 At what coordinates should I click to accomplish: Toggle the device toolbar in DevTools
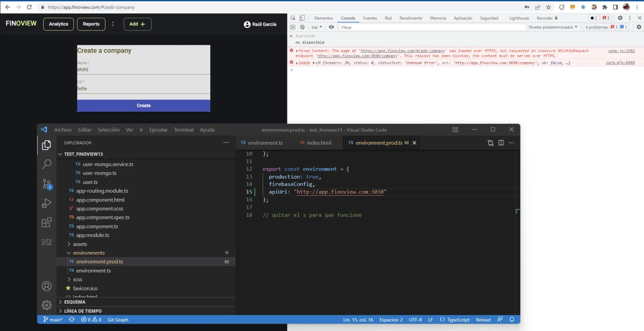(302, 18)
